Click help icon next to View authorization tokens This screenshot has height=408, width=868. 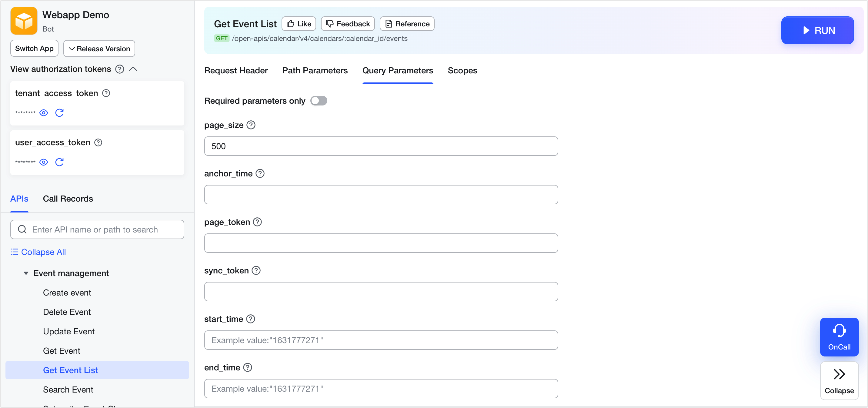(x=120, y=69)
